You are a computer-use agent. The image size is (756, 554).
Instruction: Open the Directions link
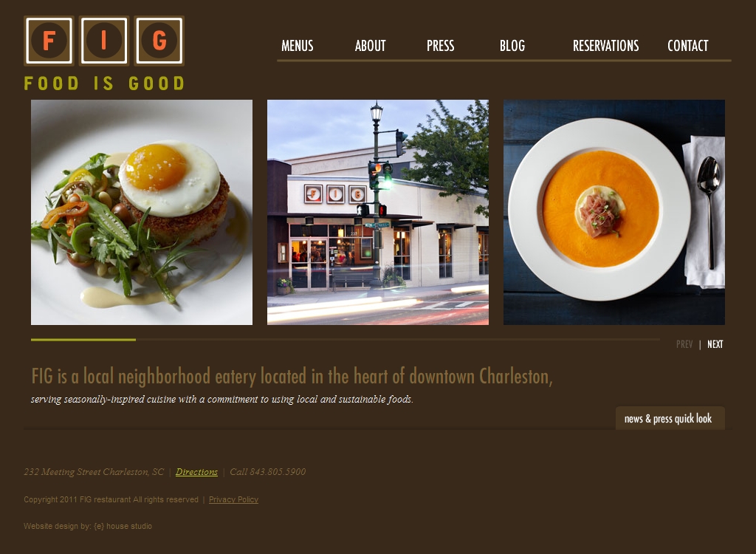[196, 472]
